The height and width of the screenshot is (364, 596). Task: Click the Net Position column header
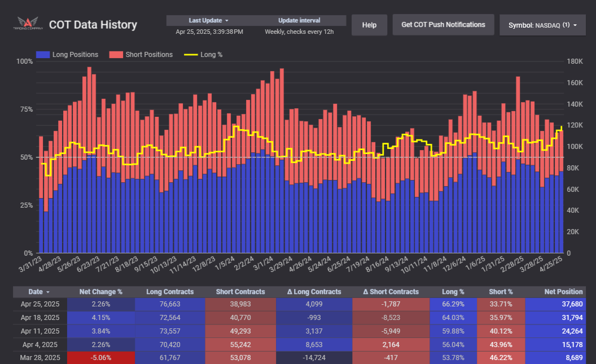(x=563, y=292)
